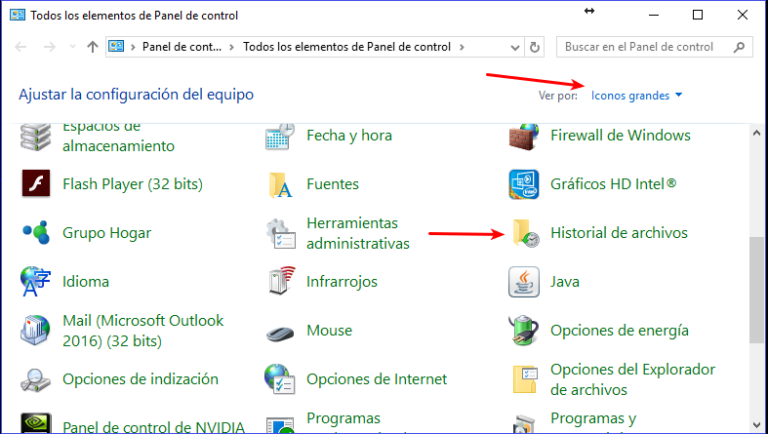
Task: Open the Mouse text link
Action: pos(329,331)
